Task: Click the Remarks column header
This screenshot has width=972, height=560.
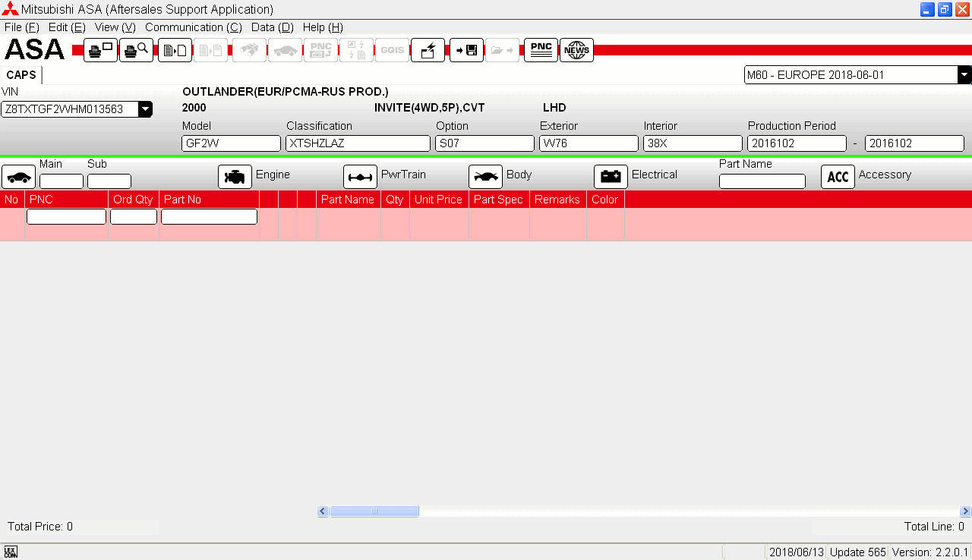Action: tap(557, 200)
